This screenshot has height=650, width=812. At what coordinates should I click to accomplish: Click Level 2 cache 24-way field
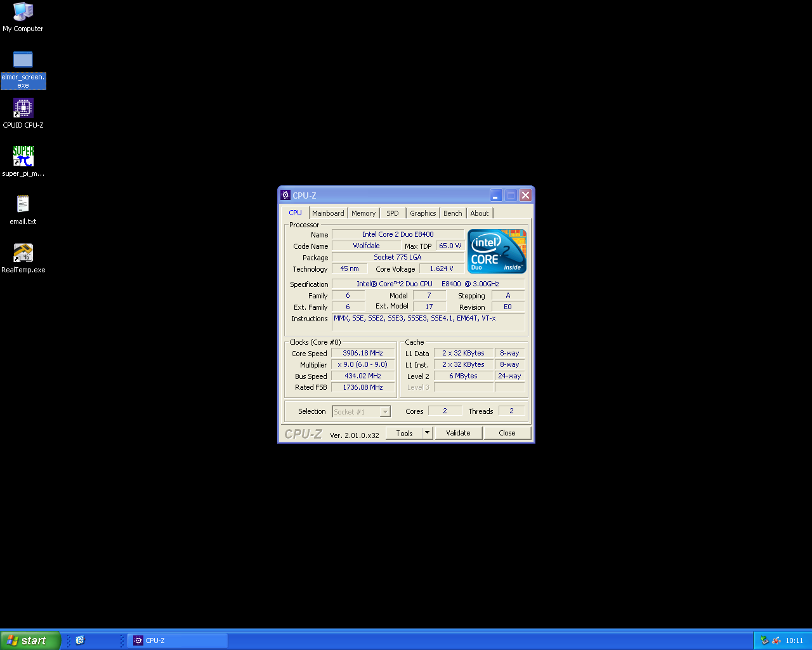point(509,376)
